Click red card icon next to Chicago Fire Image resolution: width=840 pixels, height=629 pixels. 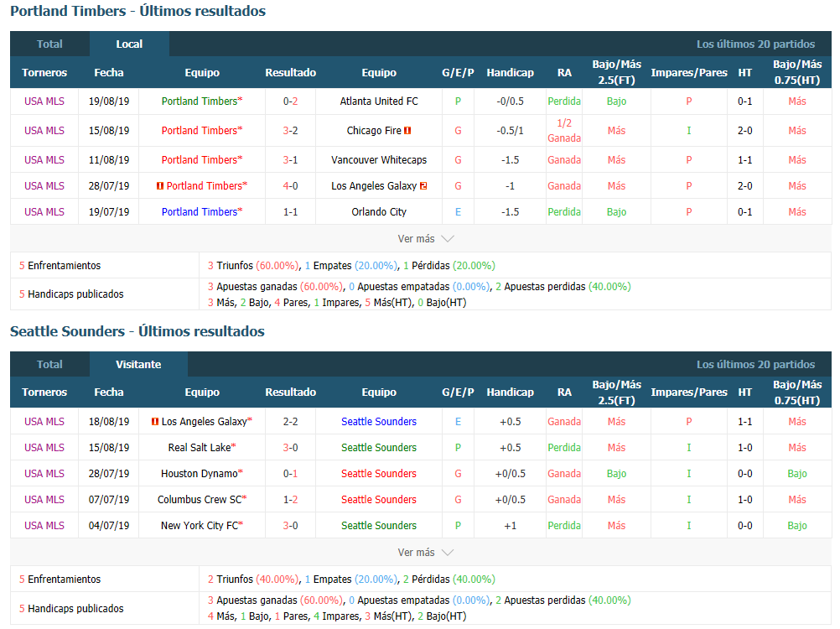pyautogui.click(x=407, y=131)
